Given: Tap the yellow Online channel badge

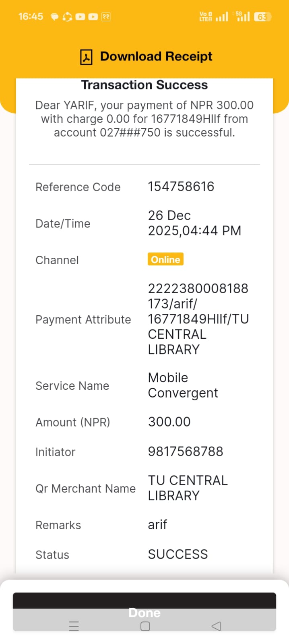Looking at the screenshot, I should [x=165, y=259].
